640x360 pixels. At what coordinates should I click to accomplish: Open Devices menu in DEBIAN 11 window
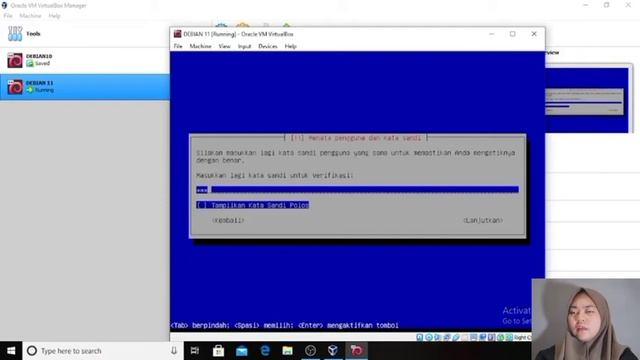pyautogui.click(x=268, y=46)
